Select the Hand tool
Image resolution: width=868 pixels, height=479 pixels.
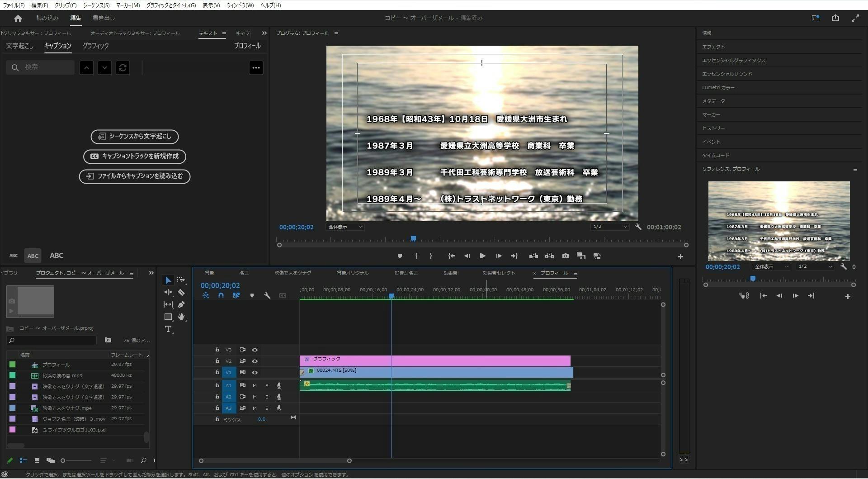click(x=181, y=317)
